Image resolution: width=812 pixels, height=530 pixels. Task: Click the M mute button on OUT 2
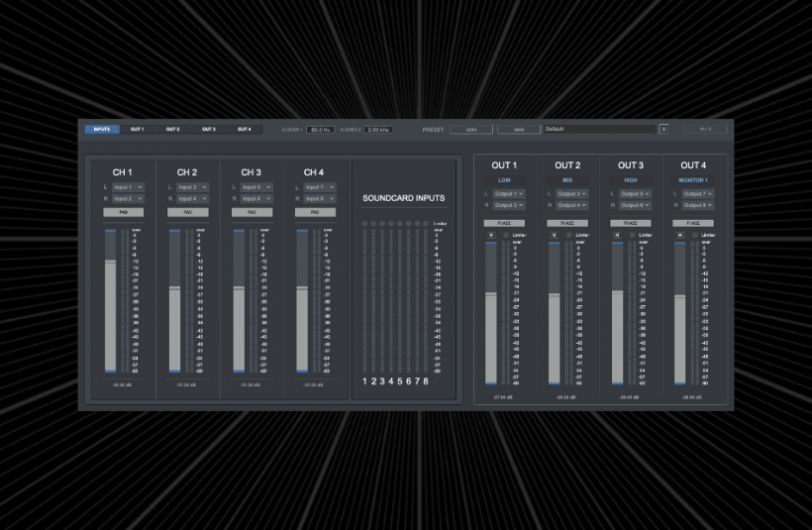(554, 235)
